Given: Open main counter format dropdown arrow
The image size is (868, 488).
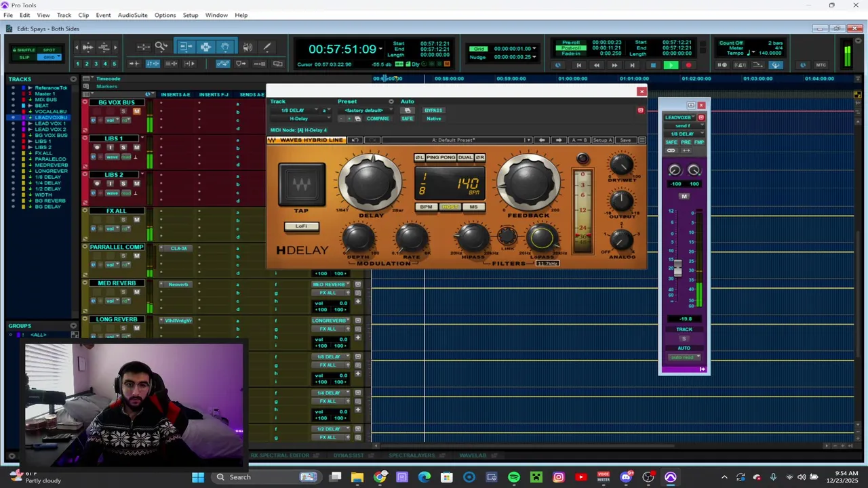Looking at the screenshot, I should click(x=381, y=49).
